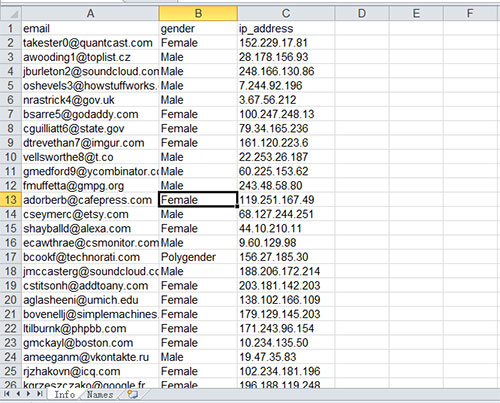Select IP cell 44.10.210.11

tap(286, 228)
